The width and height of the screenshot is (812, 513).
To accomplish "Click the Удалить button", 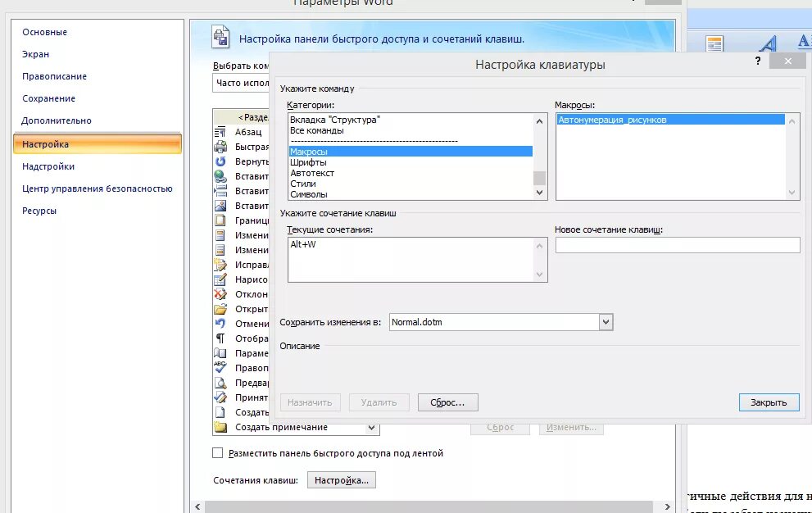I will tap(379, 402).
